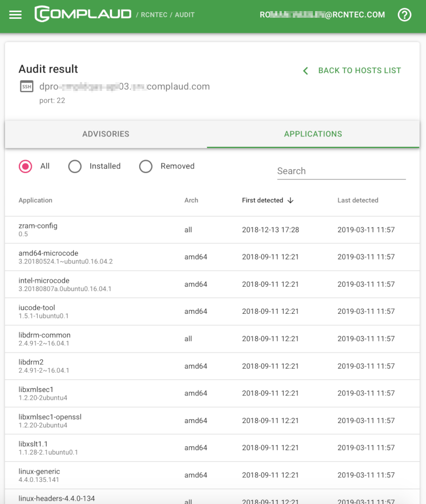This screenshot has width=426, height=504.
Task: Open the hamburger navigation menu
Action: pos(16,15)
